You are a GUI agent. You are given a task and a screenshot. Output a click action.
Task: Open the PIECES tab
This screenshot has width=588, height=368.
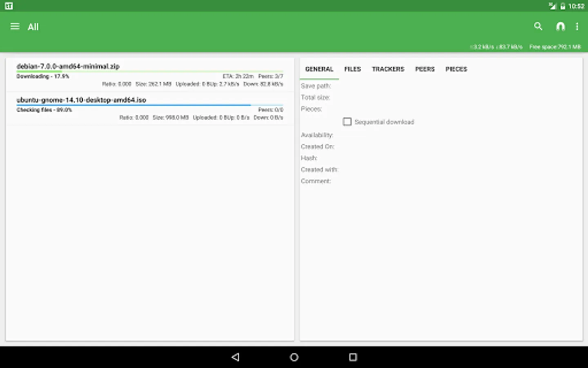click(x=456, y=69)
